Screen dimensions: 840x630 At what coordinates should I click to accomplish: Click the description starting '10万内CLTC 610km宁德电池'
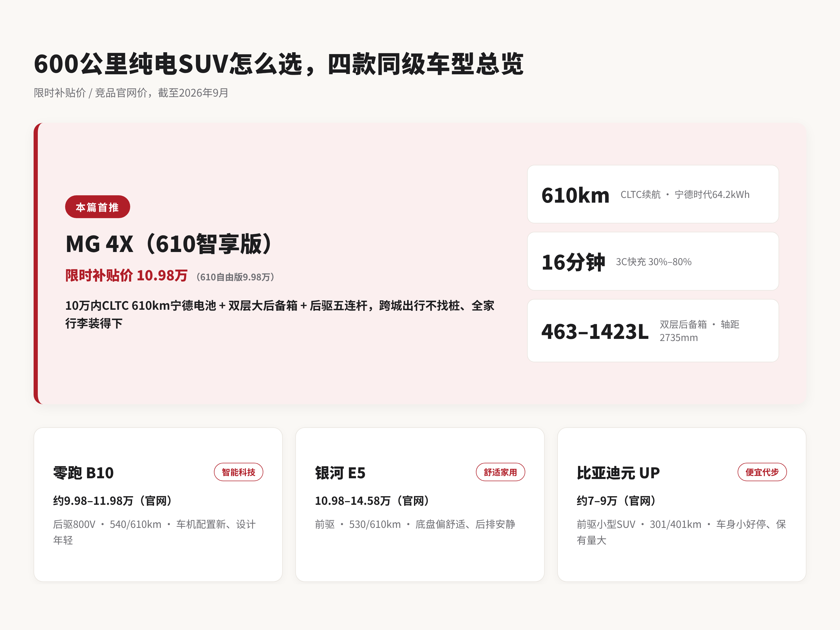280,314
